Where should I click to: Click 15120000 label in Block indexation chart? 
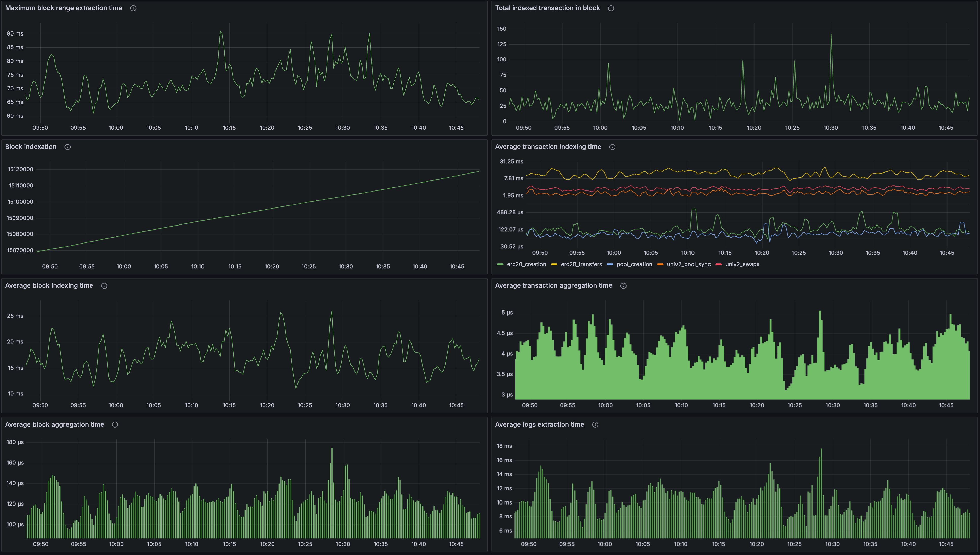pos(21,169)
